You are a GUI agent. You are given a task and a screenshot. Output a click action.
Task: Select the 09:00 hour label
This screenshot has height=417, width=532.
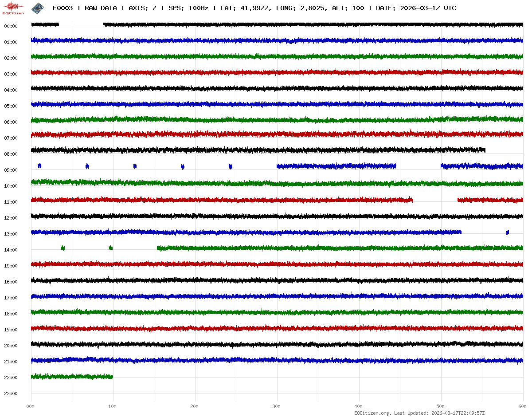(x=11, y=170)
